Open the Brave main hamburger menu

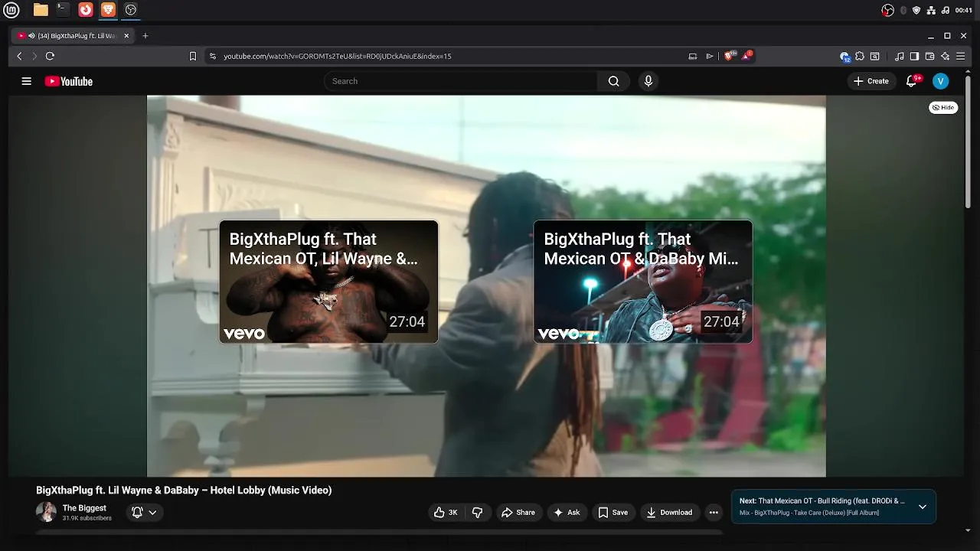[x=961, y=56]
